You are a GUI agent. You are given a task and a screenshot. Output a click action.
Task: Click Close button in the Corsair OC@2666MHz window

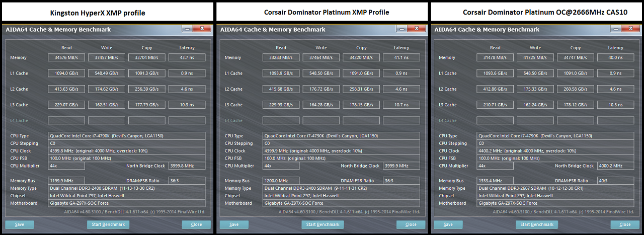(x=625, y=224)
